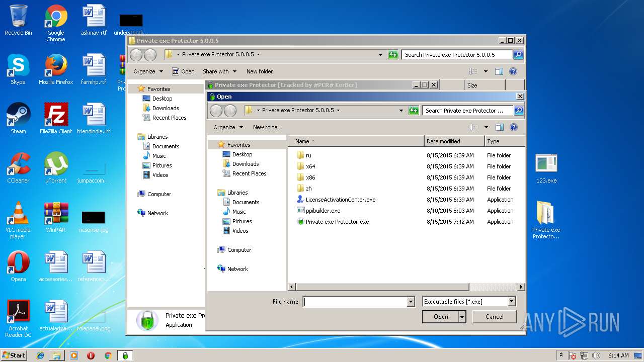
Task: Open the CCleaner desktop shortcut
Action: 18,168
